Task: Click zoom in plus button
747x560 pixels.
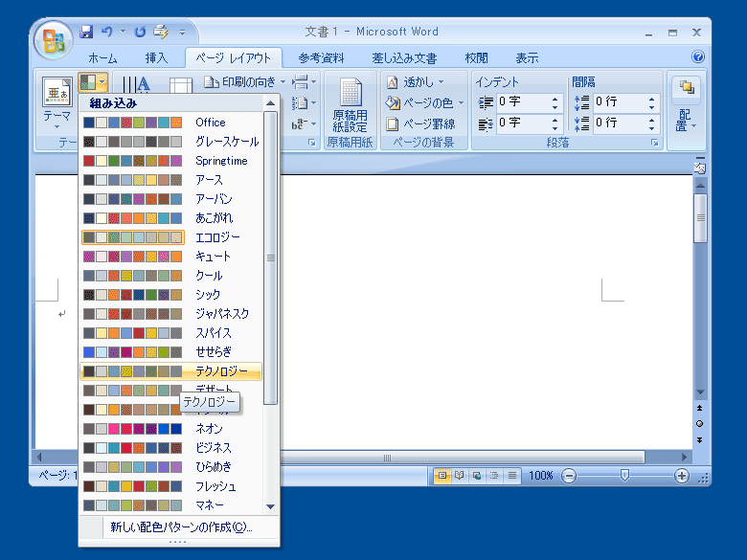Action: tap(682, 475)
